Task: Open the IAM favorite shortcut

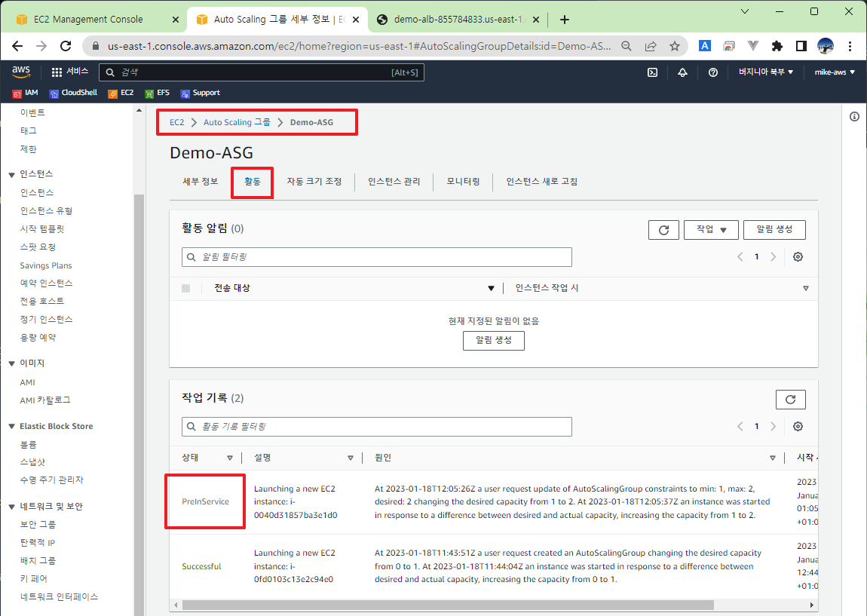Action: (x=26, y=93)
